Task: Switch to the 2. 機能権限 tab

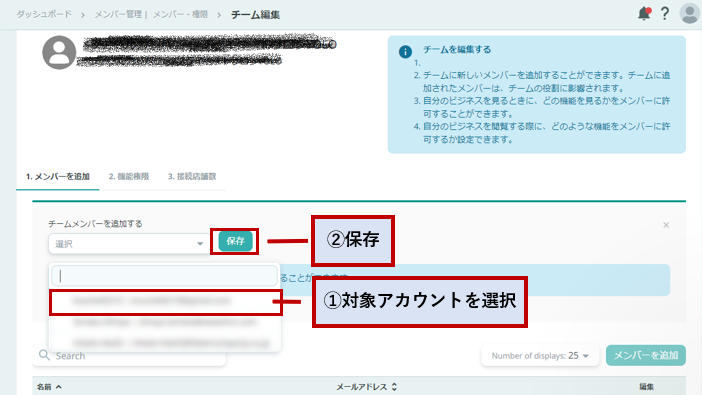Action: coord(128,176)
